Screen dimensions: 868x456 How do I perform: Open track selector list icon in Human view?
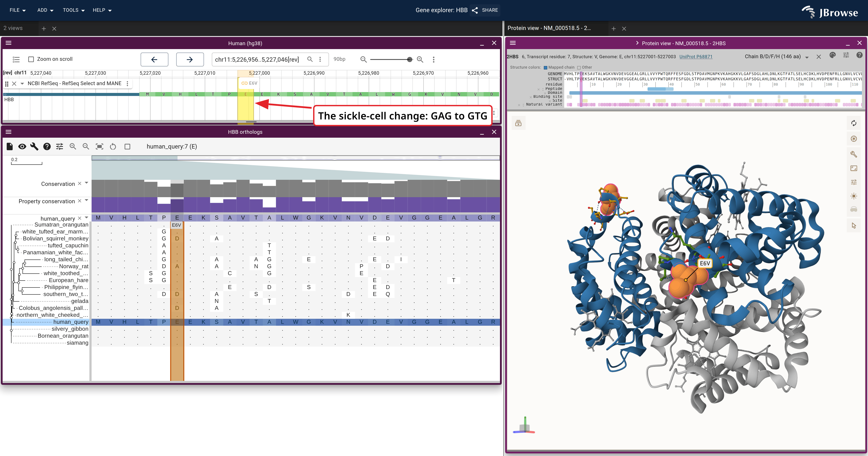click(16, 59)
